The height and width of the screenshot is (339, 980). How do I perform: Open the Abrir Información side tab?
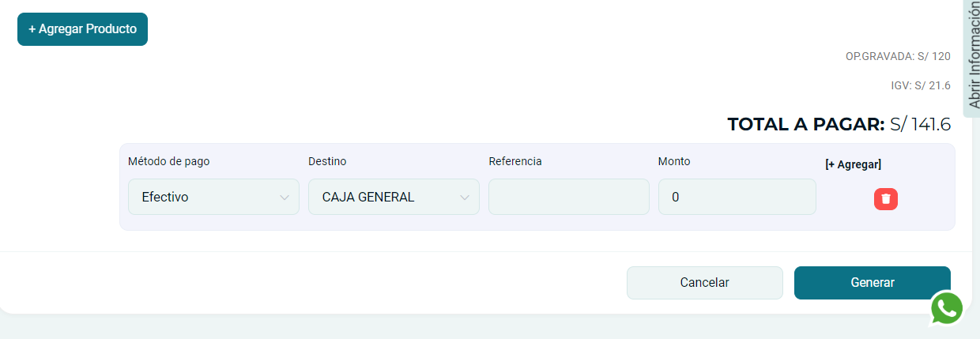[973, 55]
